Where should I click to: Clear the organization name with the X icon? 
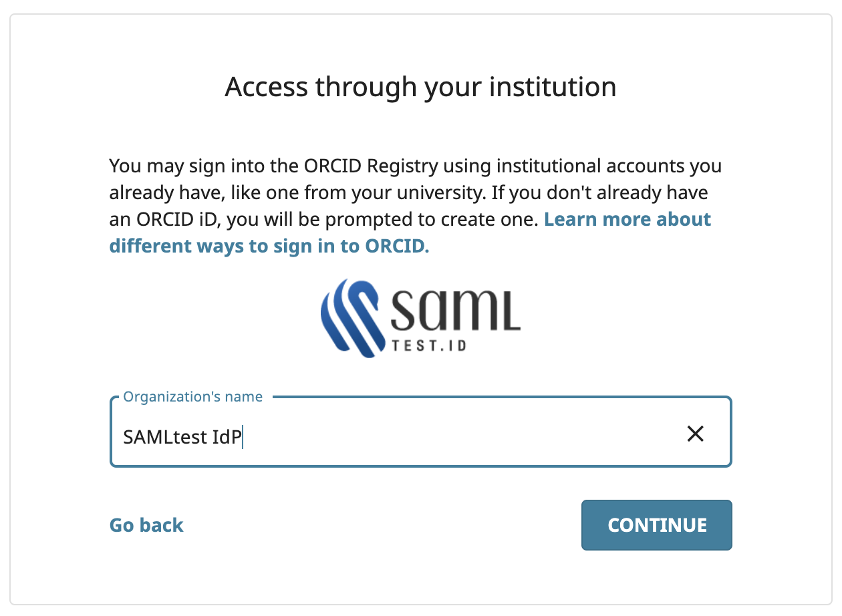point(695,434)
